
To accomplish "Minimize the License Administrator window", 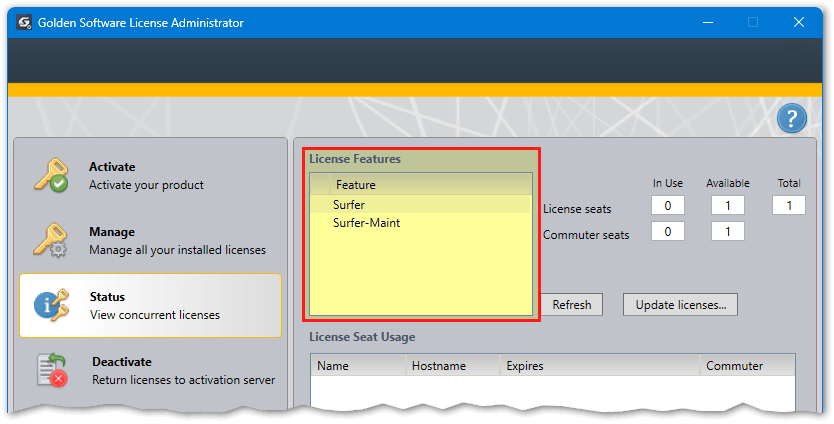I will (707, 22).
